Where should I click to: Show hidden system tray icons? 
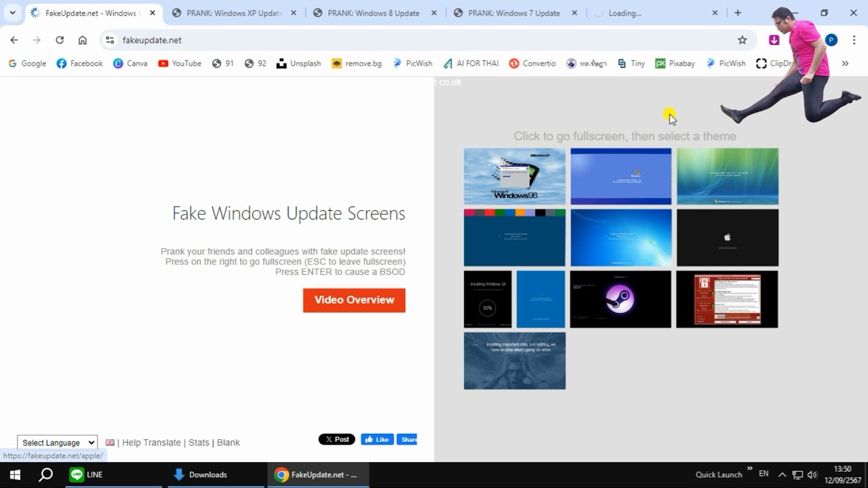782,474
